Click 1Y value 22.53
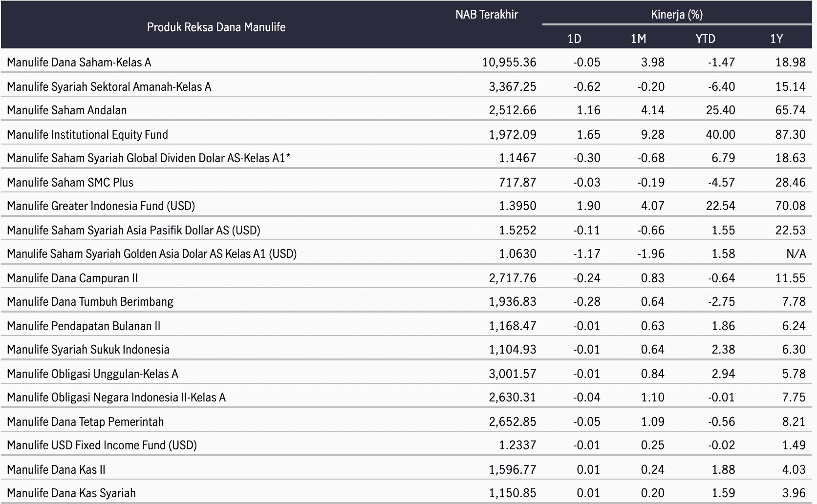 coord(790,230)
